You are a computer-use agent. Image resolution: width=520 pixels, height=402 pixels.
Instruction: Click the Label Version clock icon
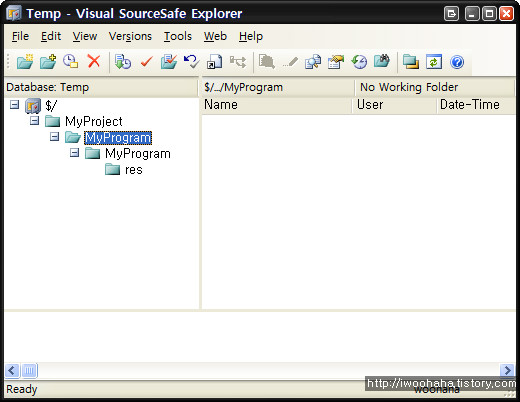[x=71, y=62]
